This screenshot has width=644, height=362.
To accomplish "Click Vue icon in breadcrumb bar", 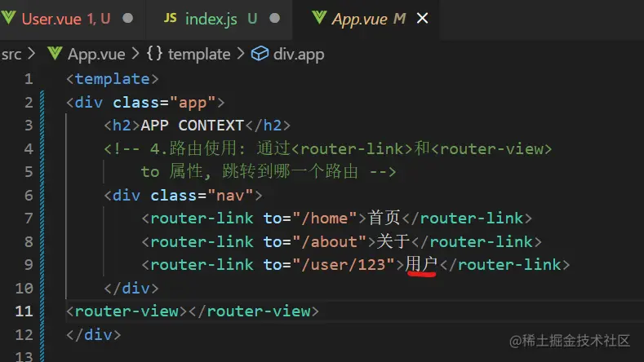I will (55, 53).
